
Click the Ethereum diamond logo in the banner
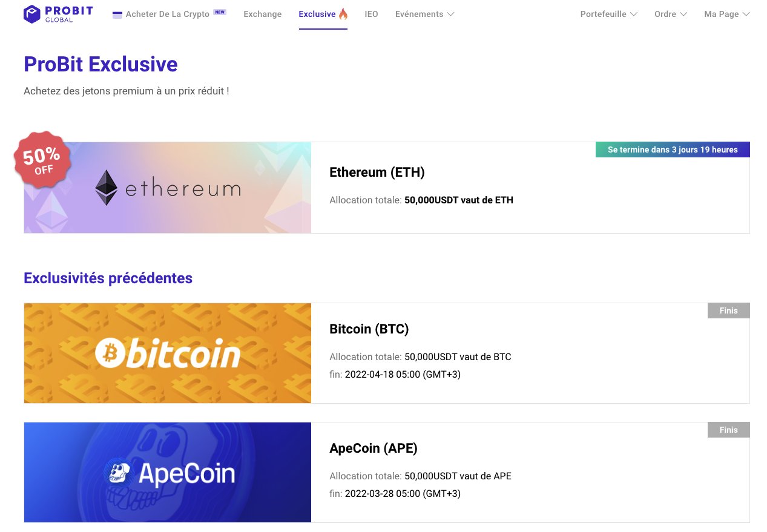pos(107,188)
